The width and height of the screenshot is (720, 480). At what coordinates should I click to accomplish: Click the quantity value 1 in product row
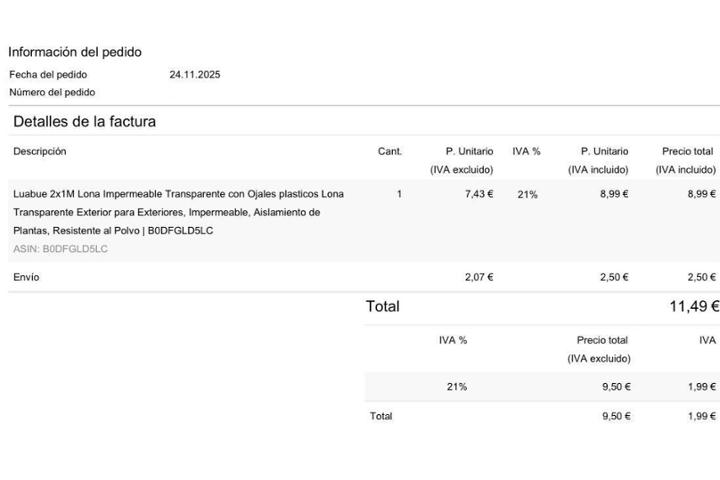click(399, 194)
